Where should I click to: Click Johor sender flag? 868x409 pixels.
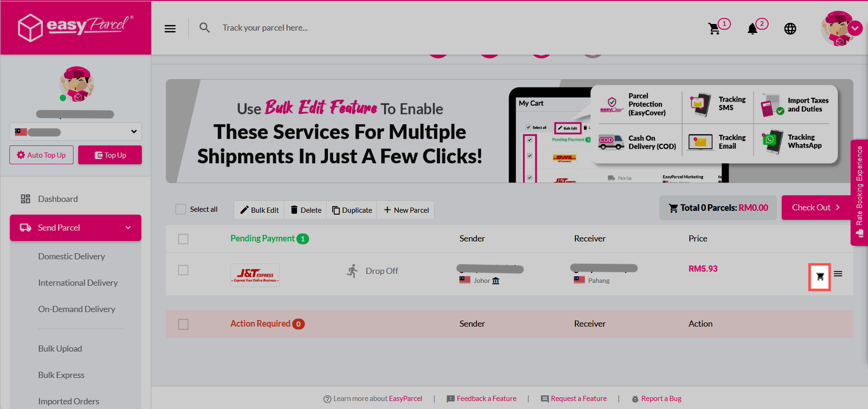point(465,280)
